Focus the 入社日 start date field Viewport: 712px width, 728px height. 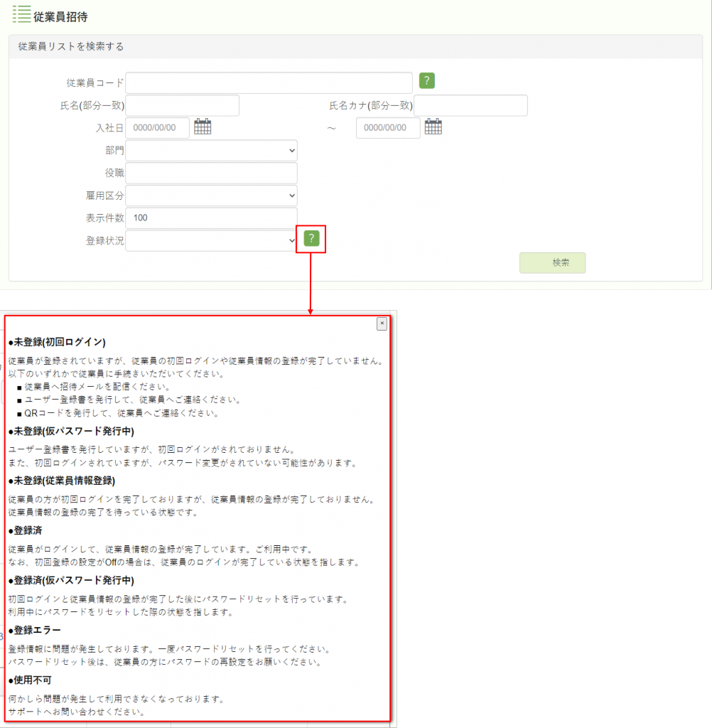(x=157, y=128)
